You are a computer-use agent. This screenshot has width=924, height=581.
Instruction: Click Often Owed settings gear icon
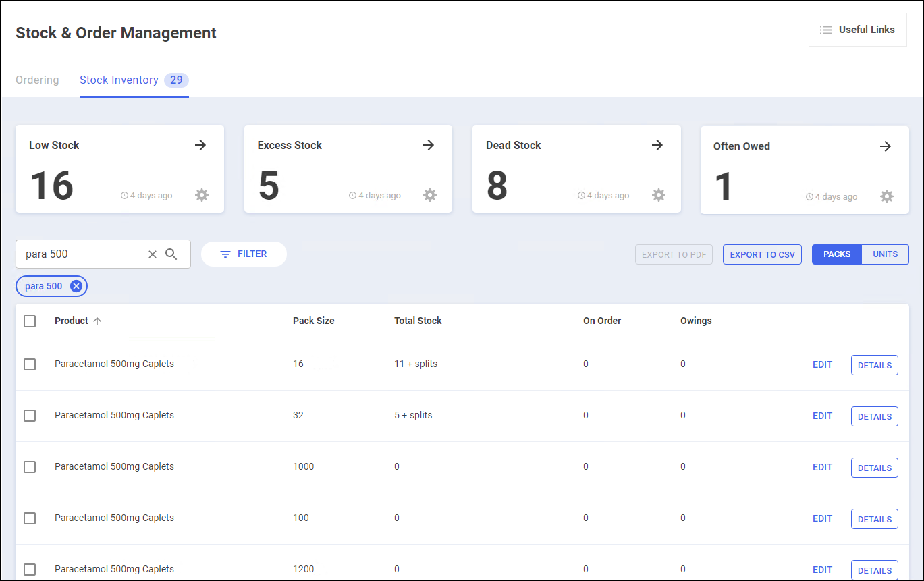[x=887, y=196]
